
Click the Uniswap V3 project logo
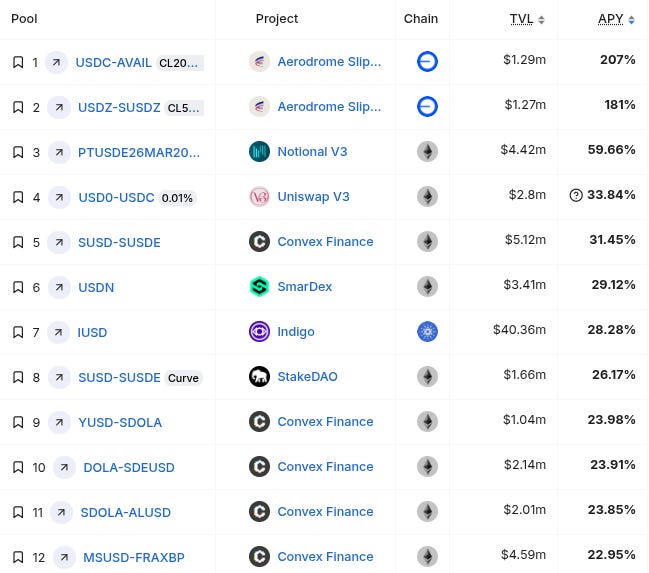(x=260, y=197)
